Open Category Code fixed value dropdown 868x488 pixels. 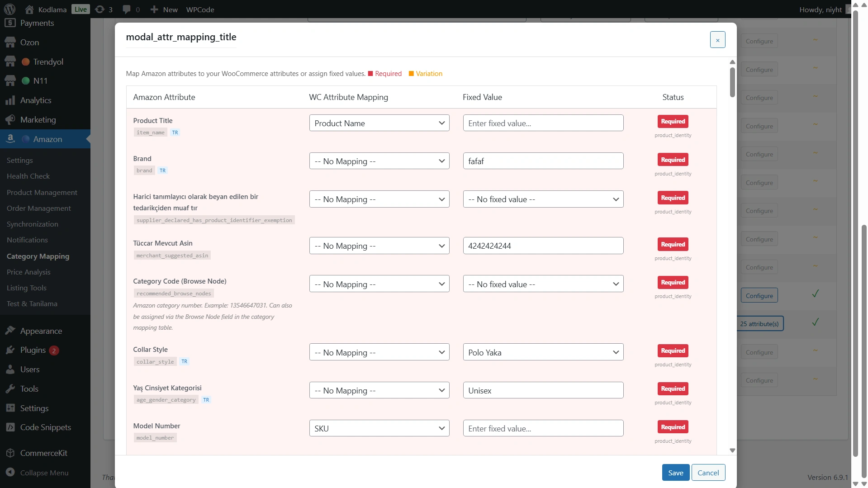point(543,284)
